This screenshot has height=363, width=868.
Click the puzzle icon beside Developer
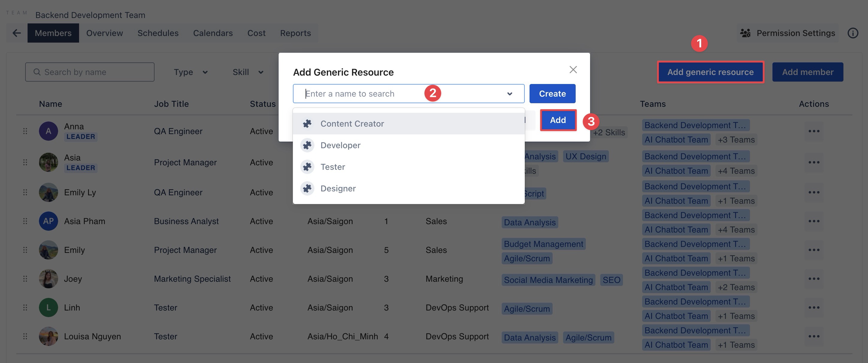tap(307, 145)
